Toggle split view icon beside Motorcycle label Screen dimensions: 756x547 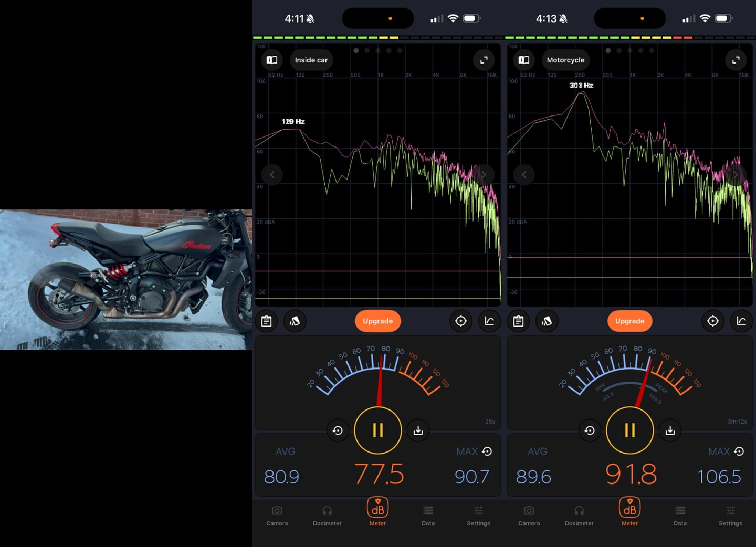[524, 60]
